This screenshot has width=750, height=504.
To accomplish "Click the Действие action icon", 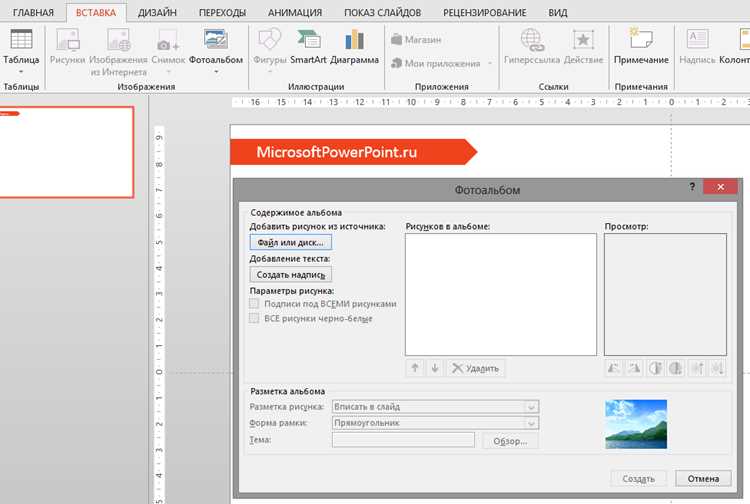I will click(x=583, y=46).
